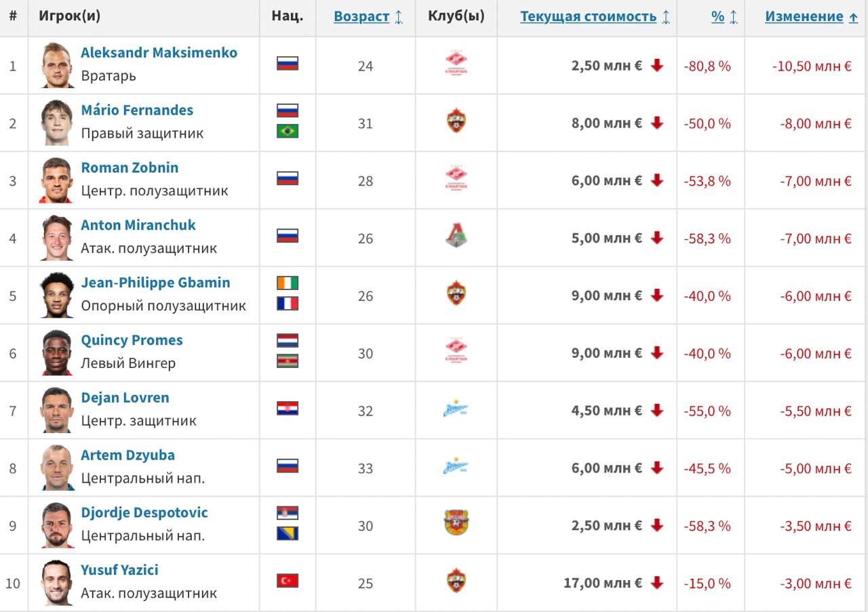
Task: Click Turkish flag next to Yusuf Yazici
Action: (288, 581)
